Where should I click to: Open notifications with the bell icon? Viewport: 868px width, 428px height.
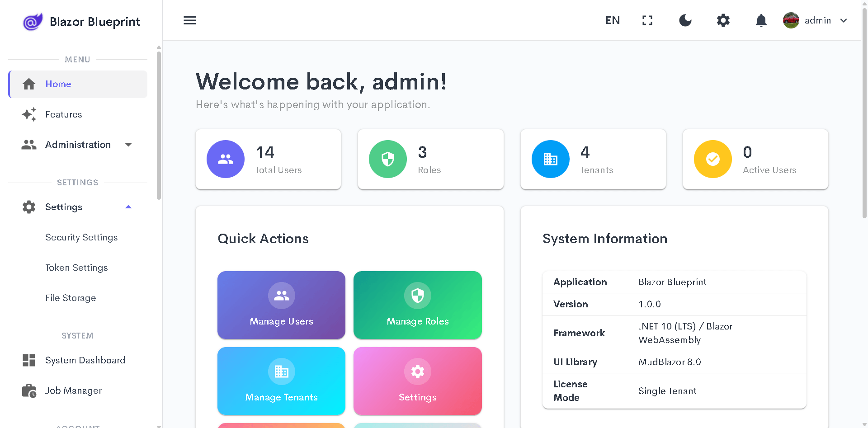tap(761, 20)
